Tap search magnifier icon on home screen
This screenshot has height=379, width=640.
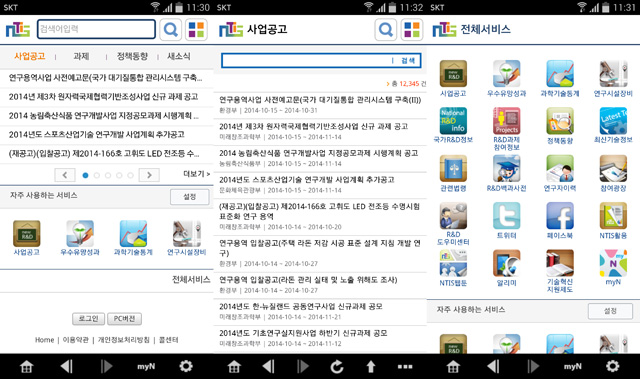tap(171, 29)
